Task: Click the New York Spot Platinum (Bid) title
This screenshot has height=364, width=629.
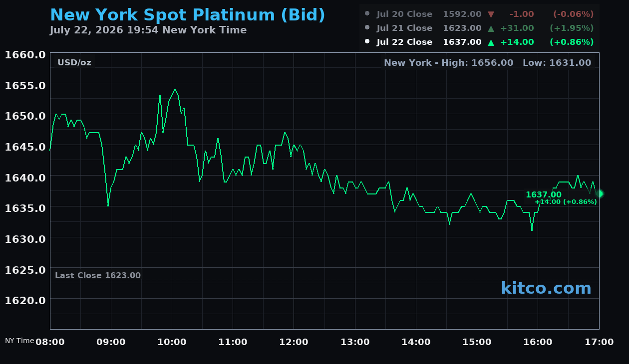Action: click(188, 15)
